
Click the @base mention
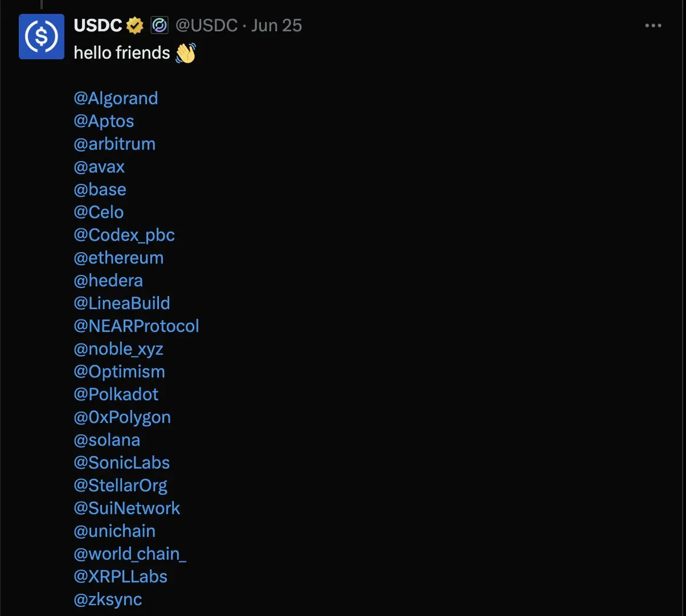coord(100,189)
